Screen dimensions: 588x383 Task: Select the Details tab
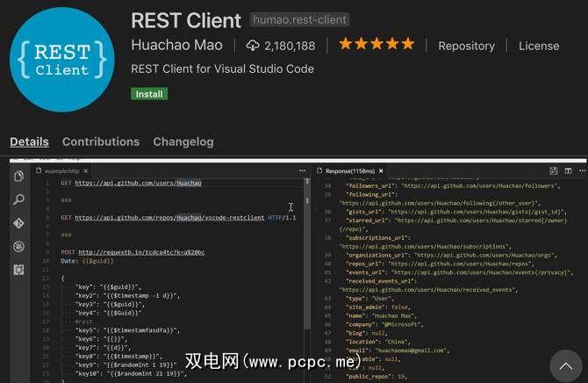(x=29, y=141)
